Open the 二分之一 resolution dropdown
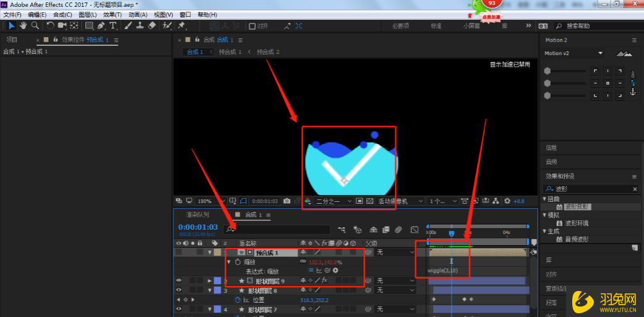 tap(333, 201)
